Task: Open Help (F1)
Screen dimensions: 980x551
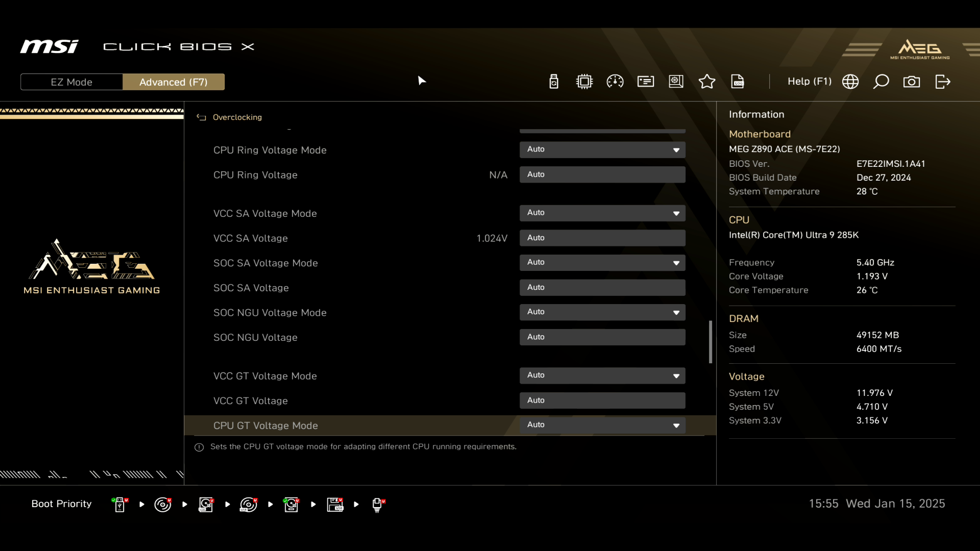Action: (x=809, y=82)
